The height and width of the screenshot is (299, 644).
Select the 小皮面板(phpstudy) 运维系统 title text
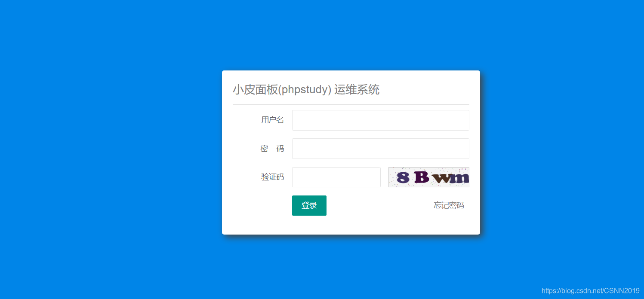coord(306,89)
